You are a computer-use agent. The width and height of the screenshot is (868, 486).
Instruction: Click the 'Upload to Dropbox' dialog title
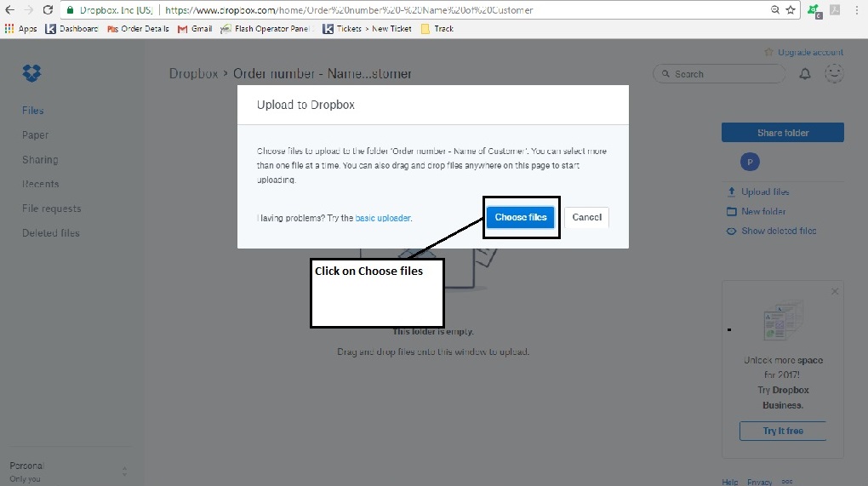[x=306, y=105]
